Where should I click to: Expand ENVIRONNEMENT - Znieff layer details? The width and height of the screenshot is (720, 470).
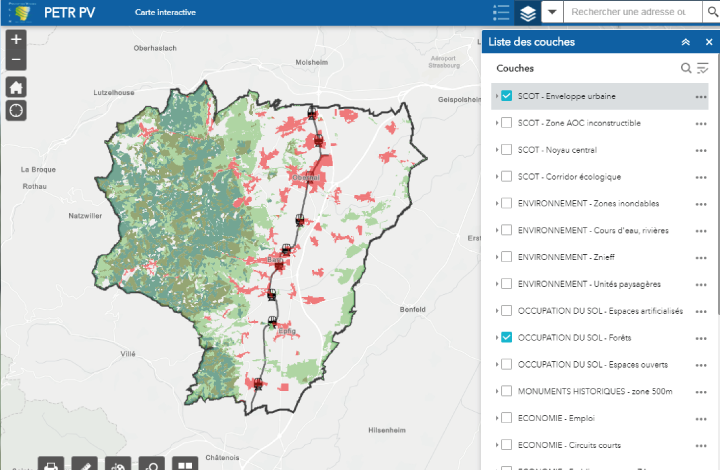point(497,257)
